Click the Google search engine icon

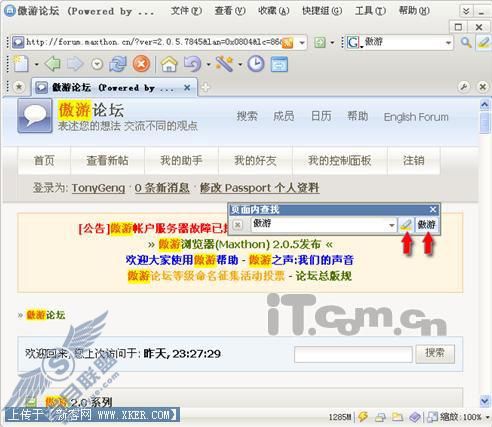tap(353, 42)
